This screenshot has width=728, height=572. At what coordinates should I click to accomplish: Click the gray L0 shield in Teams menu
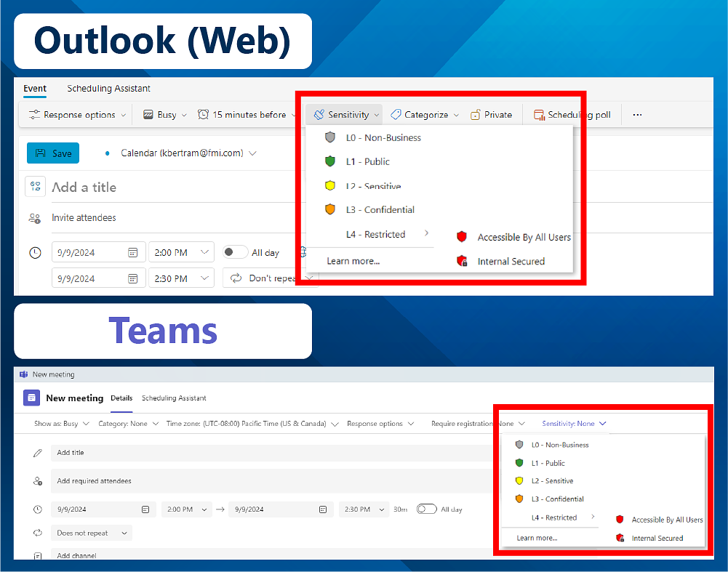(x=519, y=444)
